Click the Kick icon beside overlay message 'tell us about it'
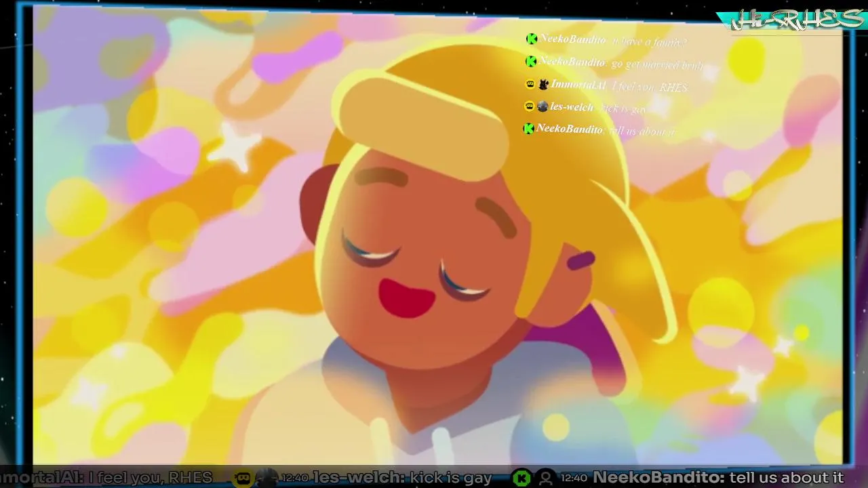Screen dimensions: 868x488 [x=528, y=129]
